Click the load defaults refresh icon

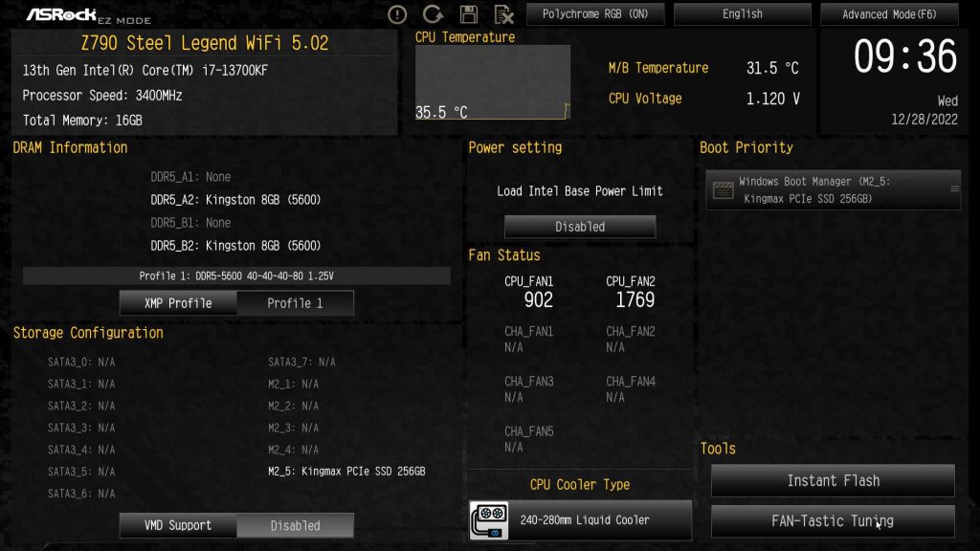(433, 14)
